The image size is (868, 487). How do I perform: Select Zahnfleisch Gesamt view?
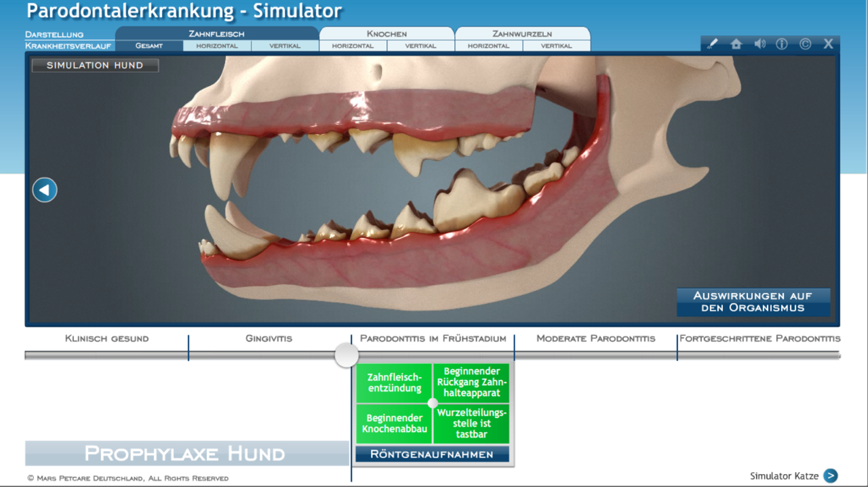point(149,46)
